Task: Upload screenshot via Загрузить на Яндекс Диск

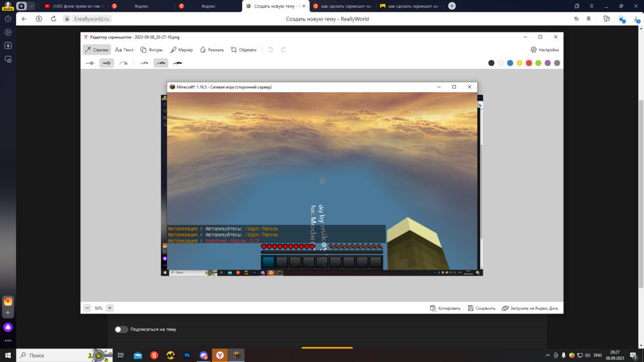Action: click(530, 308)
